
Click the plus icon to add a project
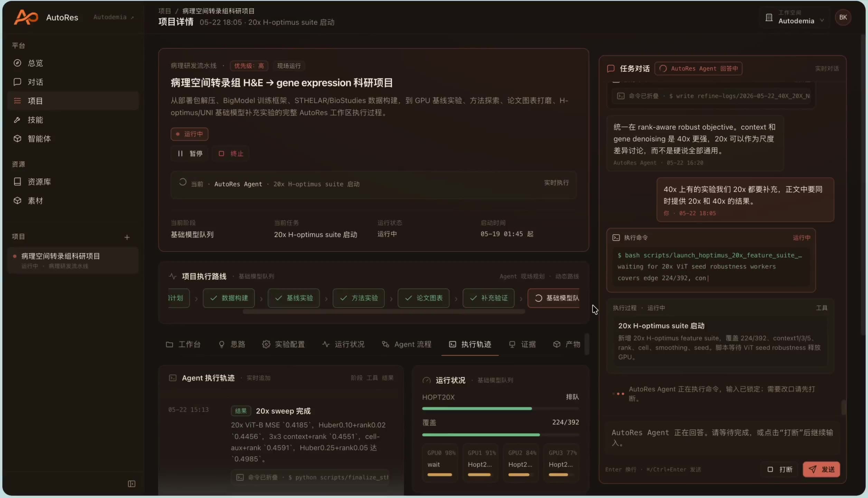click(x=127, y=237)
